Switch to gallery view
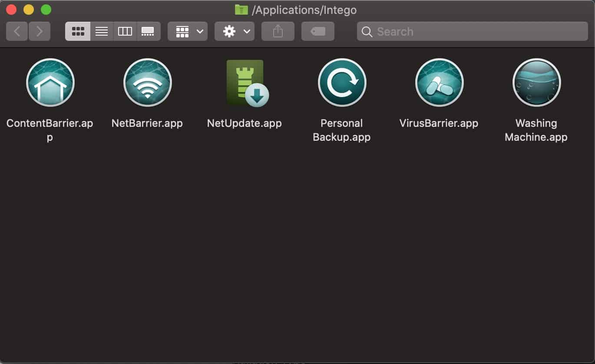 point(149,31)
